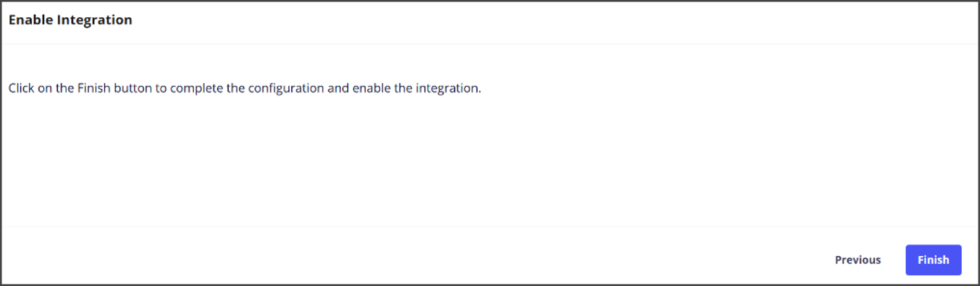Click the empty dialog body below the instructions
The image size is (980, 286).
[x=490, y=162]
